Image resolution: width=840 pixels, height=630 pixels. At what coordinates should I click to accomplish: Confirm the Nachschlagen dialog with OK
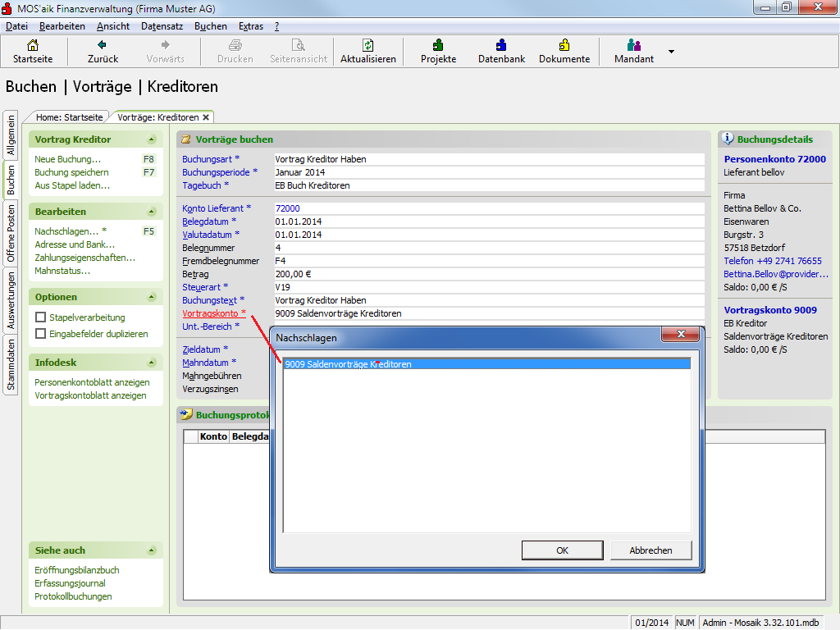[x=562, y=550]
